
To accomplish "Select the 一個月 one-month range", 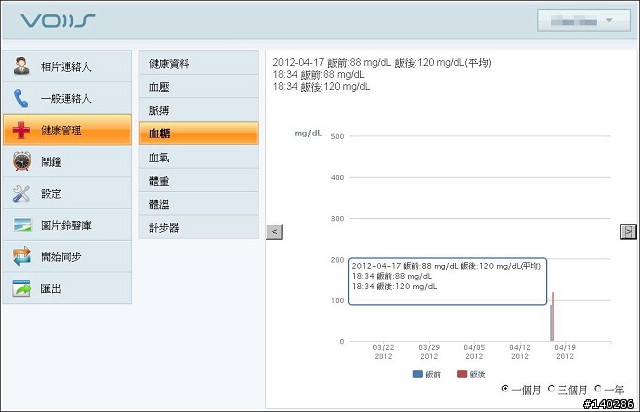I will [x=505, y=387].
